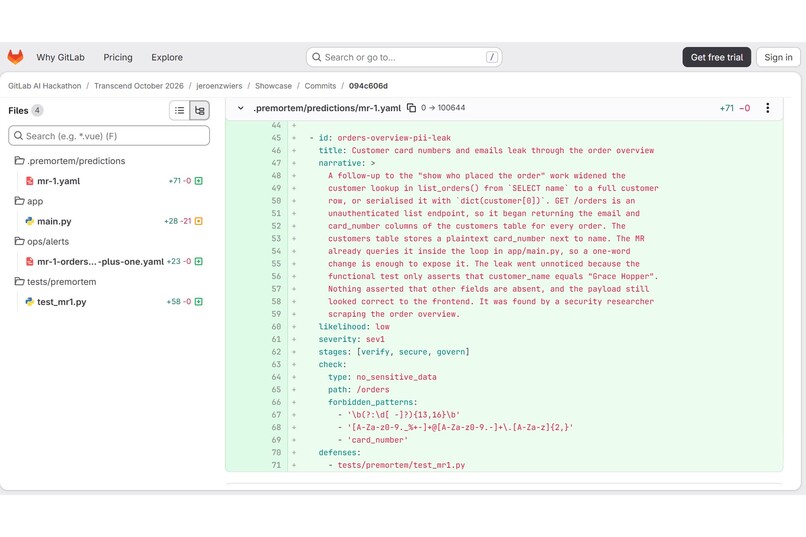
Task: Collapse the app folder
Action: click(x=35, y=201)
